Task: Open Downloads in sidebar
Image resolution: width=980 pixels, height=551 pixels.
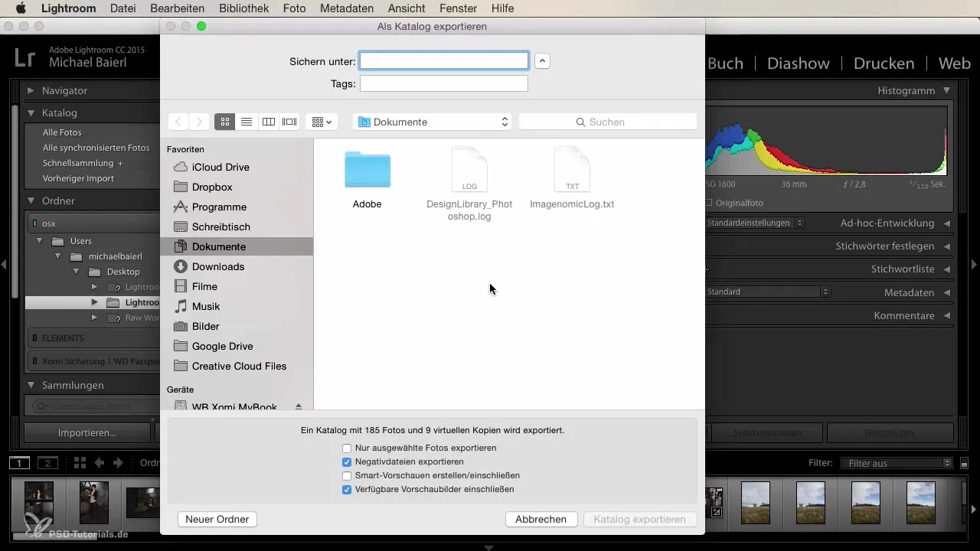Action: coord(218,266)
